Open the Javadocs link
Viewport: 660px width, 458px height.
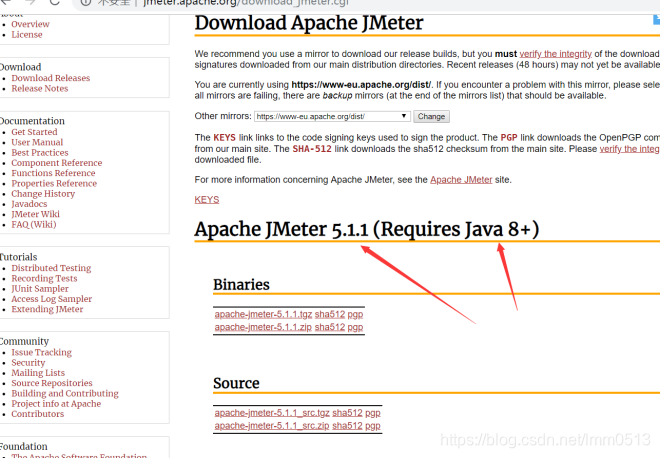(29, 204)
